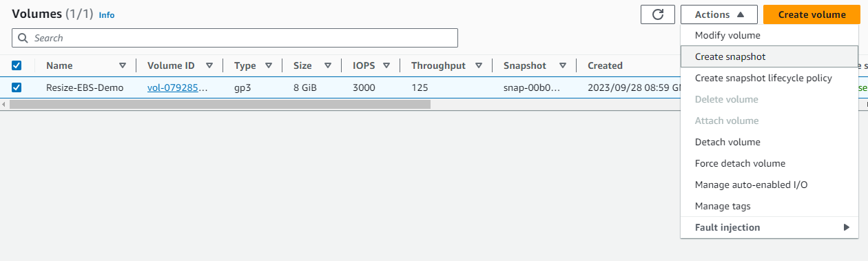The height and width of the screenshot is (261, 868).
Task: Toggle the select-all volumes header checkbox
Action: (x=17, y=65)
